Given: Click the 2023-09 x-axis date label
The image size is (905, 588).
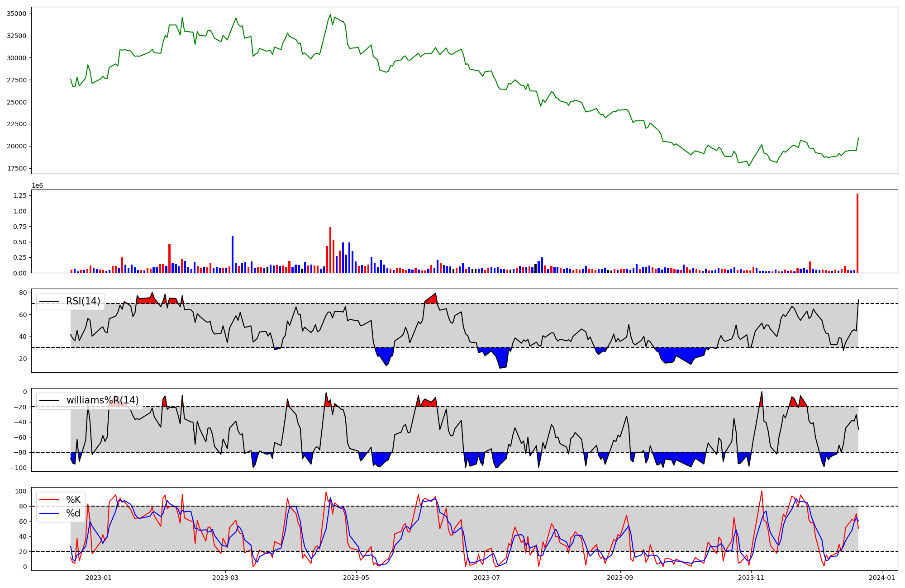Looking at the screenshot, I should (620, 578).
